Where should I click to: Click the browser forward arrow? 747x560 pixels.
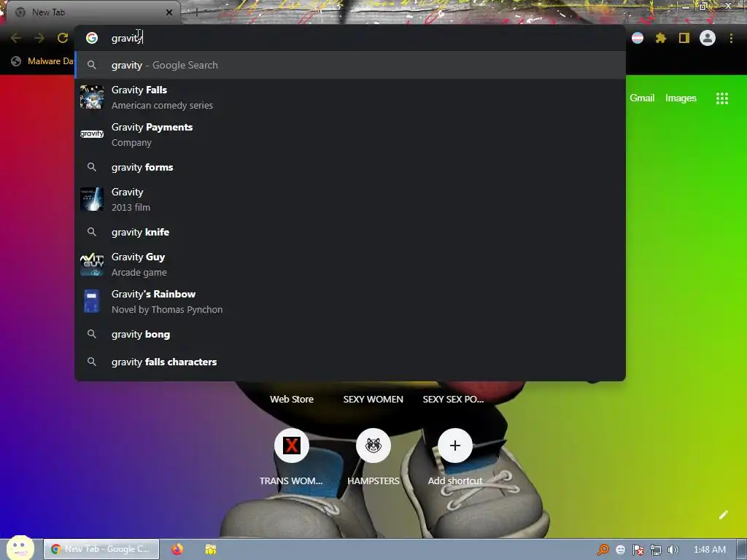click(x=39, y=38)
